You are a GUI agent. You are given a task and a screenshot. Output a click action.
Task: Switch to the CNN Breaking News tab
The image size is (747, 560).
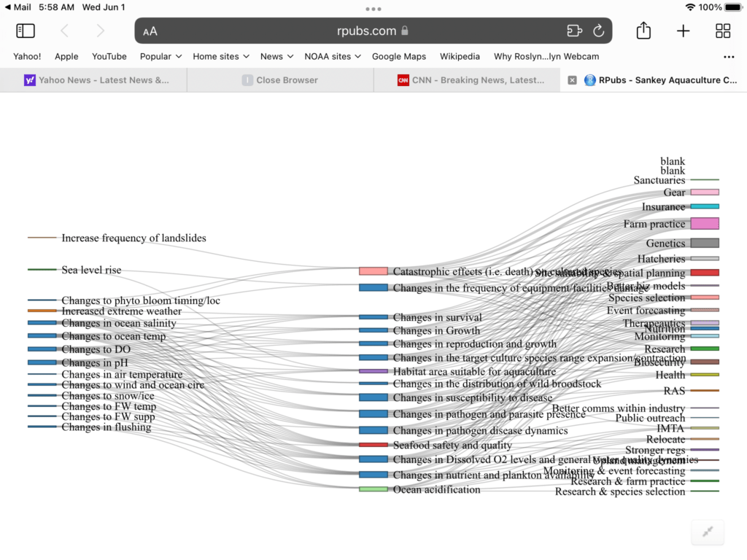pyautogui.click(x=471, y=80)
